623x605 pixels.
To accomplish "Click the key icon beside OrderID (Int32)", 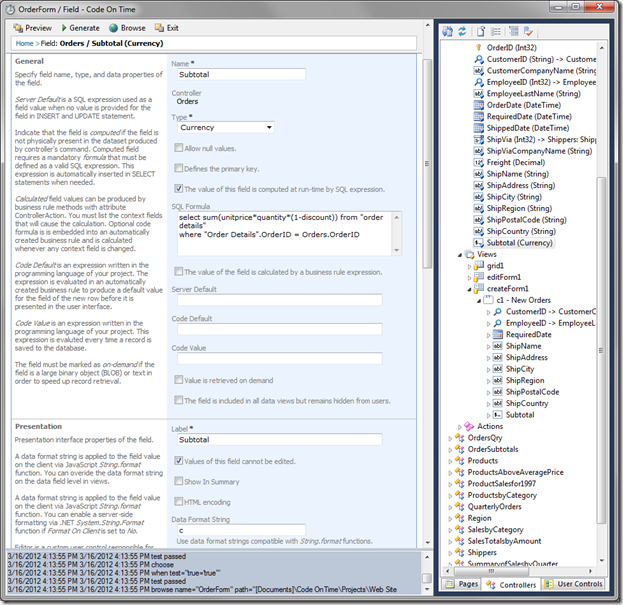I will pyautogui.click(x=478, y=48).
